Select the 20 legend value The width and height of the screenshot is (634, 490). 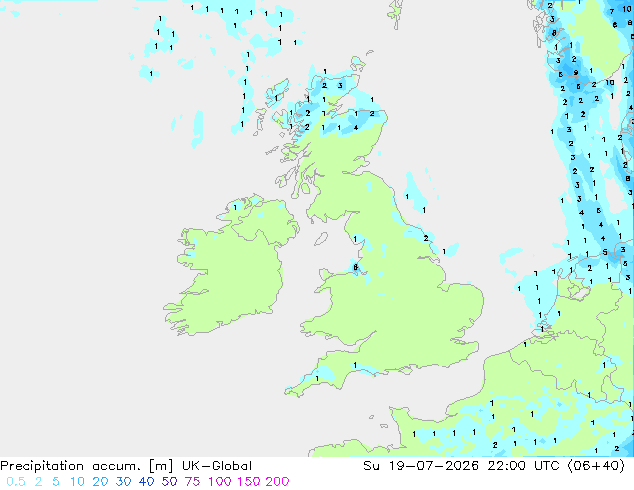(x=100, y=482)
